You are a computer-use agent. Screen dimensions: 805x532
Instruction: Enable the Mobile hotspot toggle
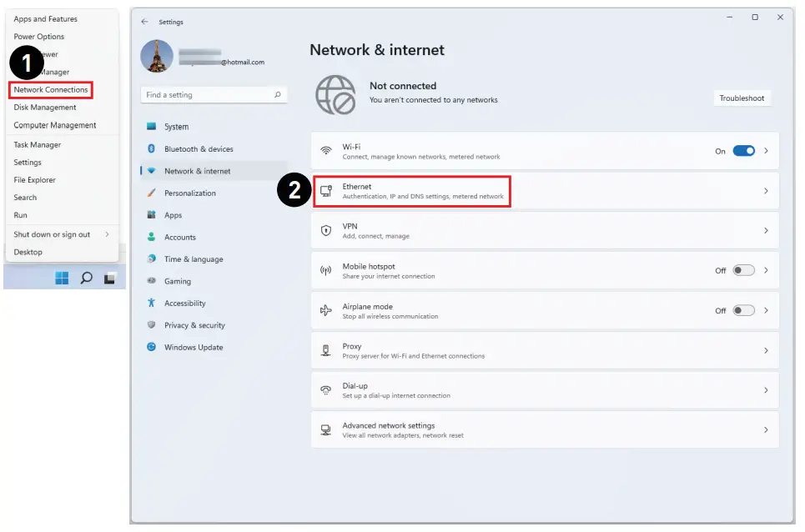pos(743,270)
